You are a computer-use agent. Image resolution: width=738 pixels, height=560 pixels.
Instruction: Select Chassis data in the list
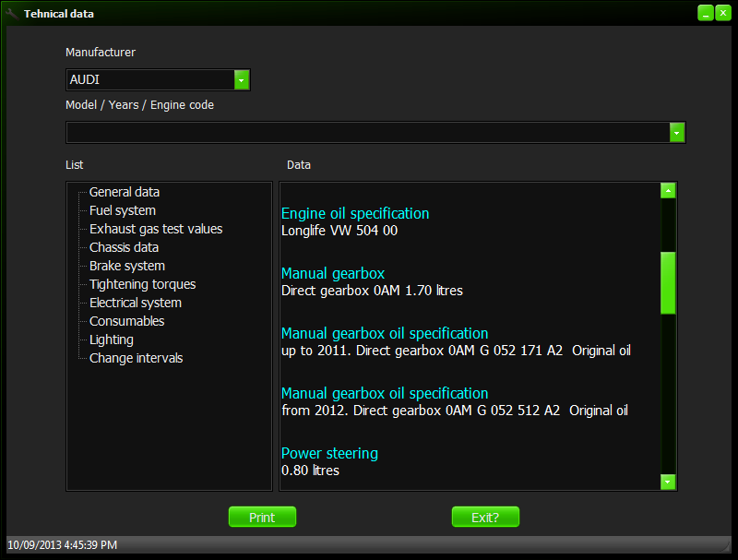click(x=124, y=247)
